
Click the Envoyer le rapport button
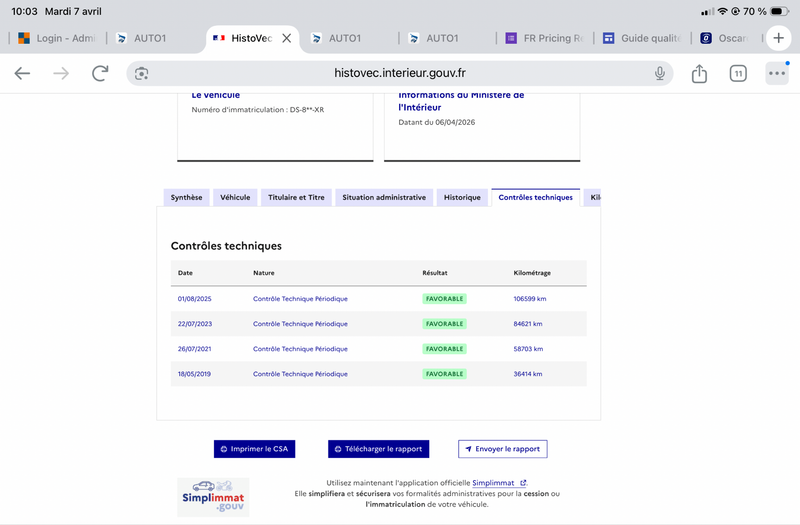coord(503,449)
